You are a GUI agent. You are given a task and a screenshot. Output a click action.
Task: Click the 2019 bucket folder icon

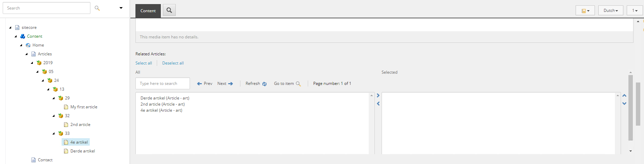(x=39, y=63)
